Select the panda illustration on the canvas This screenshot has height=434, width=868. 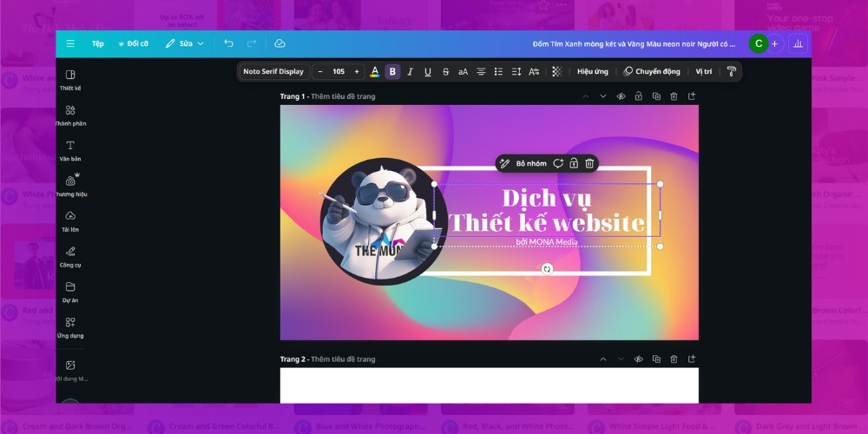[x=384, y=221]
